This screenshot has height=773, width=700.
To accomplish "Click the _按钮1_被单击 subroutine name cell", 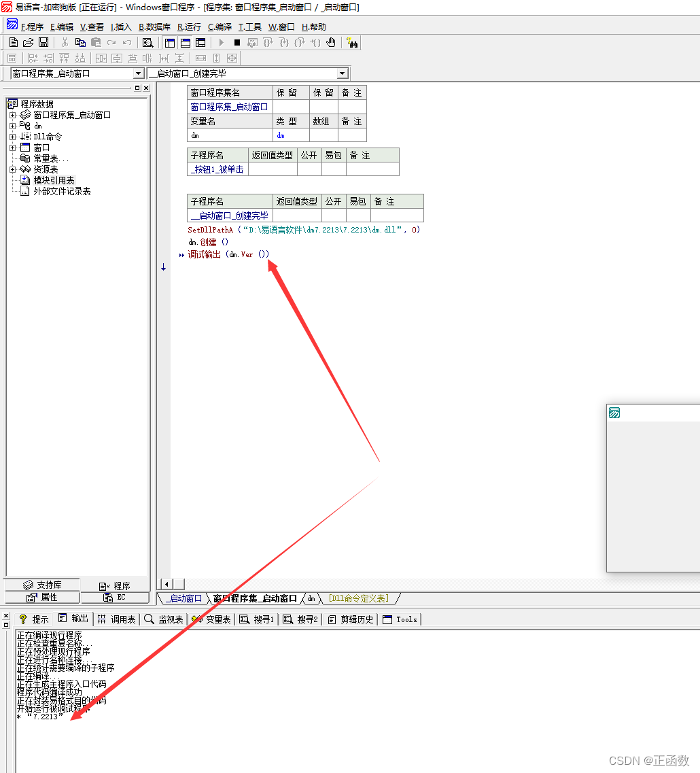I will (x=217, y=169).
